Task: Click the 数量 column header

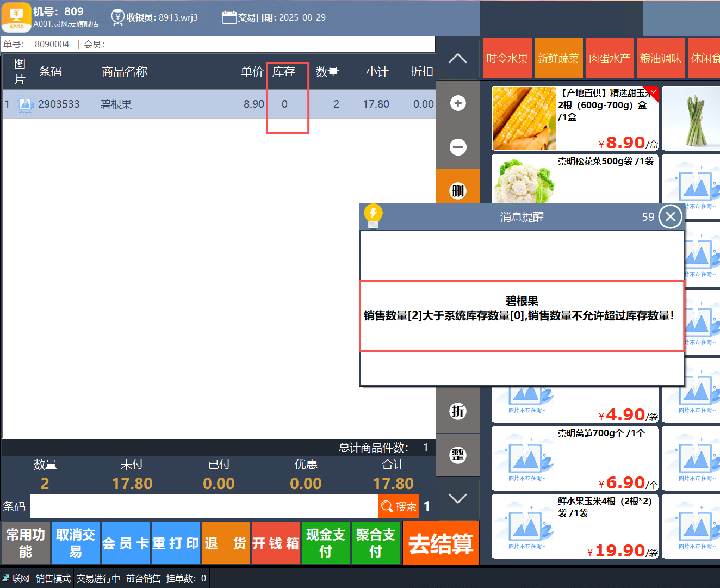Action: click(x=327, y=72)
